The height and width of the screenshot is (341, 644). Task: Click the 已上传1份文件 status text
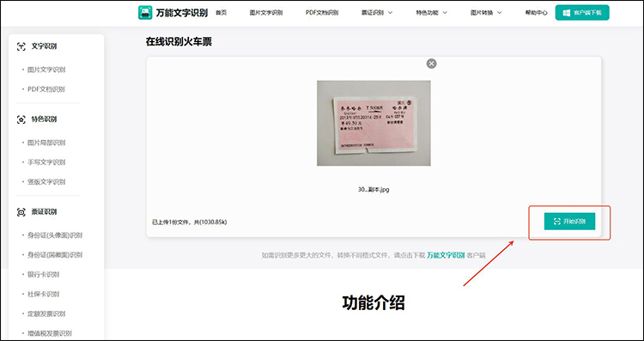point(190,222)
